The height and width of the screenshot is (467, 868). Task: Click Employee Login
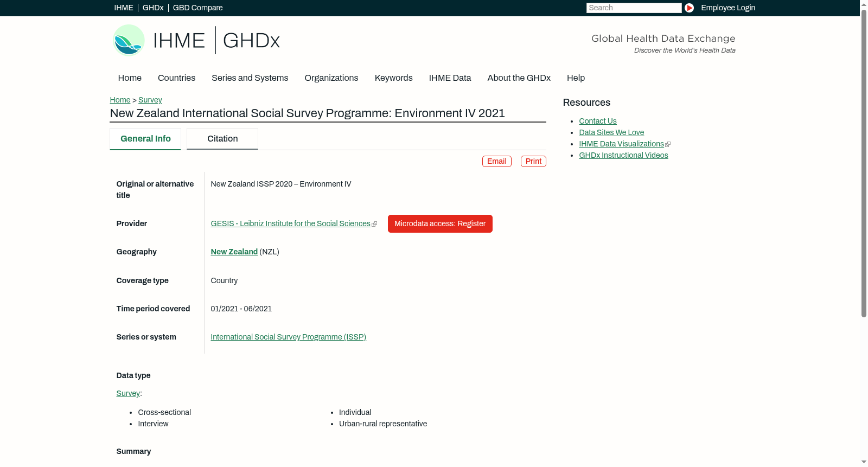(728, 8)
